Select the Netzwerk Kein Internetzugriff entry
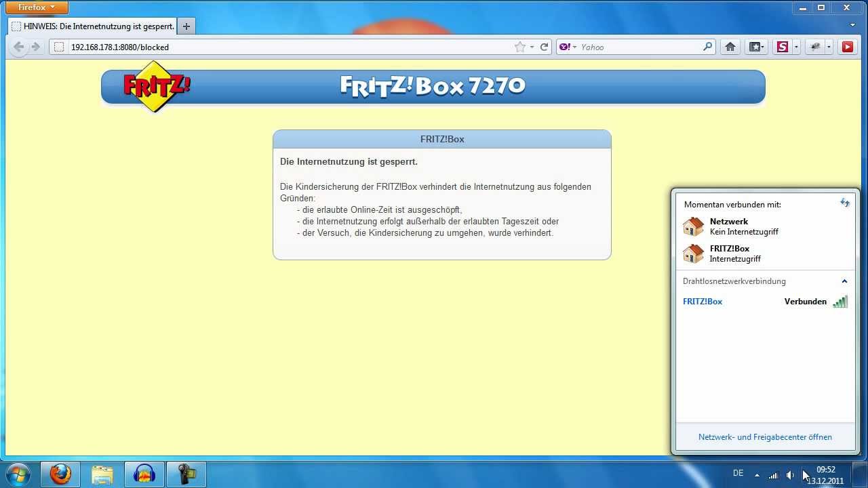Image resolution: width=868 pixels, height=488 pixels. (x=765, y=226)
